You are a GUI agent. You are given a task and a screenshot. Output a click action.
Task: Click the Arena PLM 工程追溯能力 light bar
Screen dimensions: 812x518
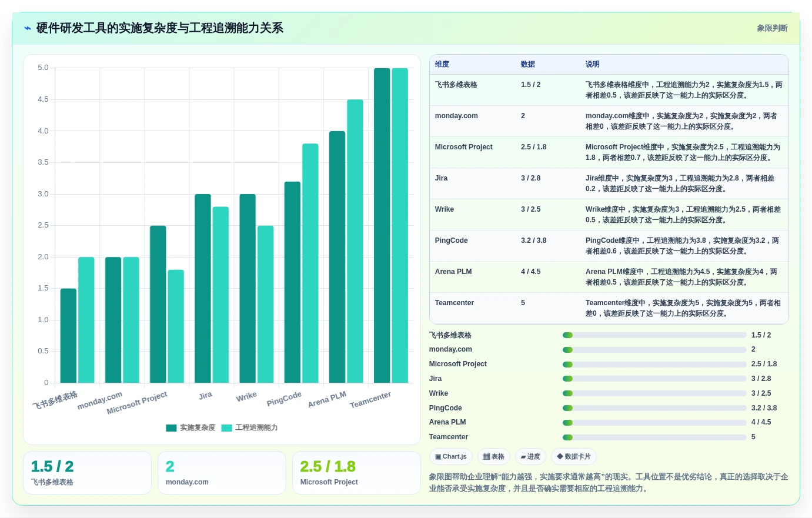point(355,241)
